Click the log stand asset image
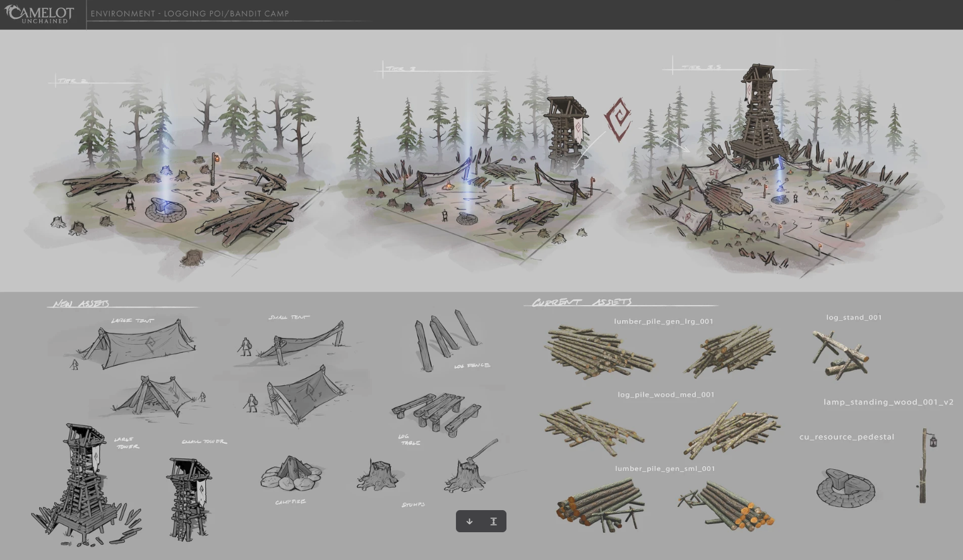This screenshot has height=560, width=963. tap(840, 354)
